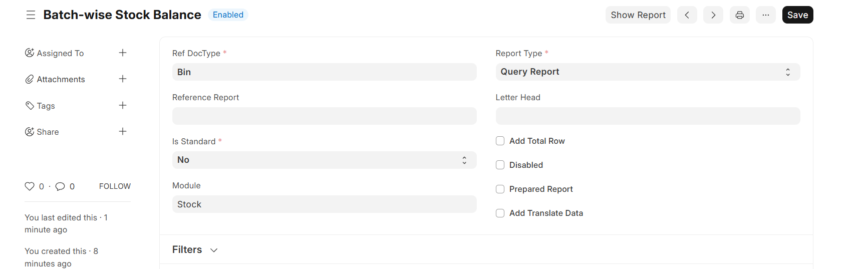Open the three-dot more options menu
Viewport: 868px width, 269px height.
click(x=765, y=15)
